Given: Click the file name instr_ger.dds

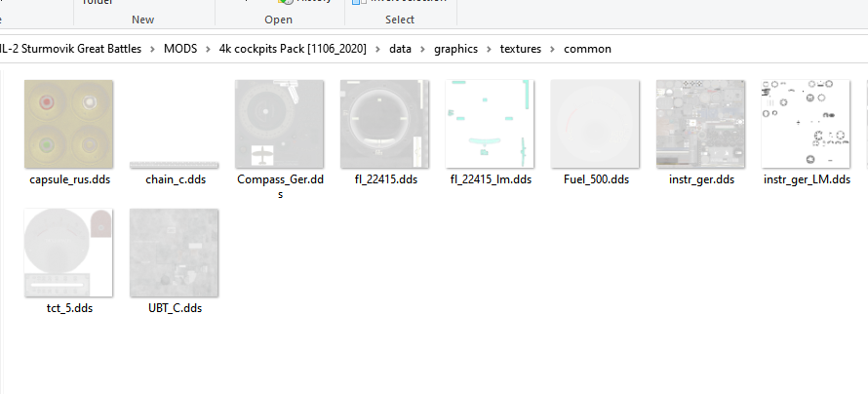Looking at the screenshot, I should (x=701, y=179).
